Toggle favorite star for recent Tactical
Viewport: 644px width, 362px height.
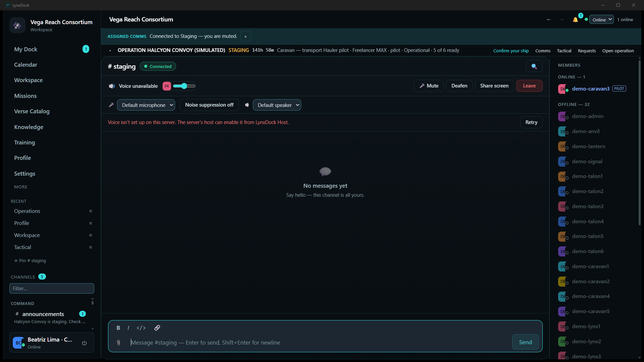(x=91, y=247)
